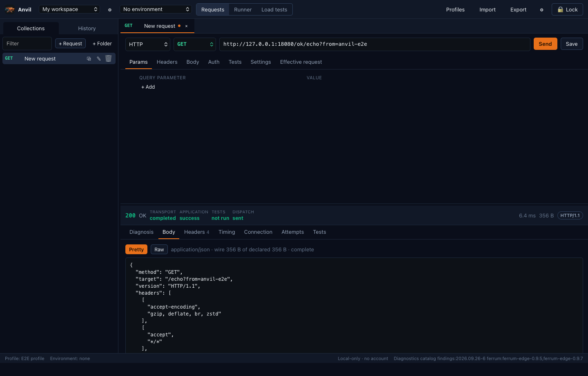The width and height of the screenshot is (588, 376).
Task: Open the No environment selector
Action: [x=156, y=9]
